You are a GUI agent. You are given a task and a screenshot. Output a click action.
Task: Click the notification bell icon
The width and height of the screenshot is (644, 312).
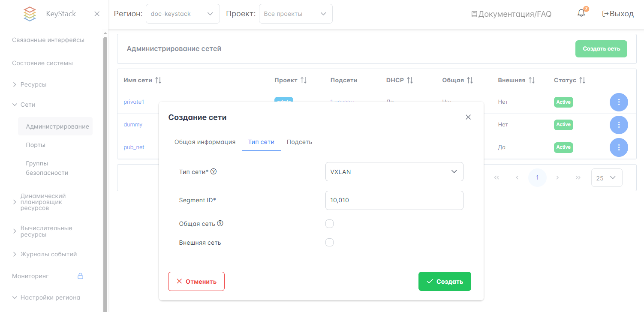point(581,13)
